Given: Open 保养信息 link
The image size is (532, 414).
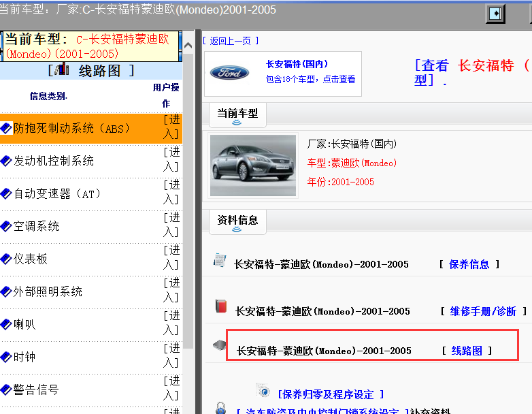Looking at the screenshot, I should [469, 264].
